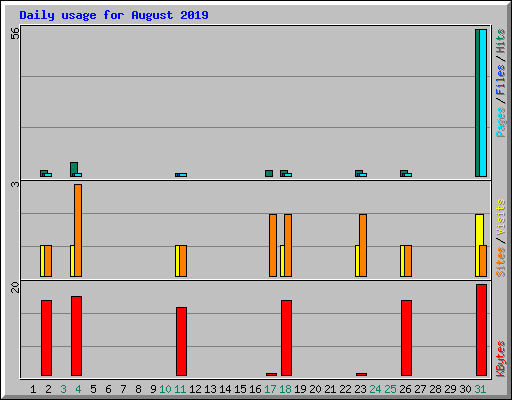512x400 pixels.
Task: Click day label '5' on the axis
Action: click(93, 389)
